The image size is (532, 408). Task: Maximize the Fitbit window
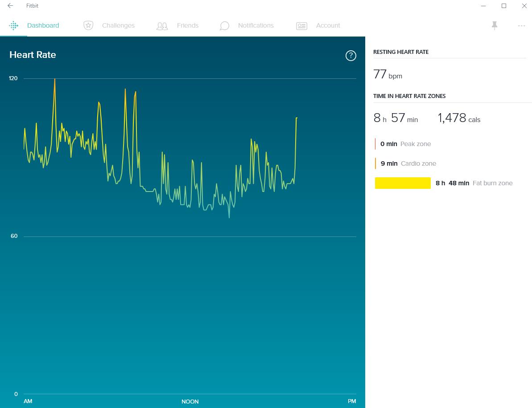point(504,6)
